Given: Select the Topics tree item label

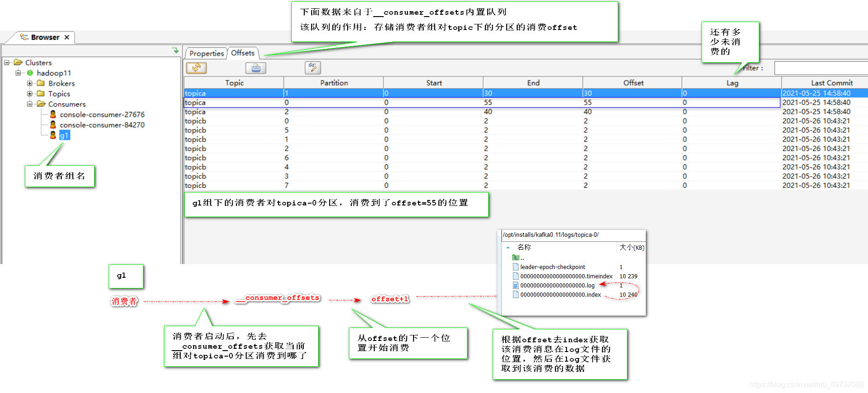Looking at the screenshot, I should click(59, 94).
